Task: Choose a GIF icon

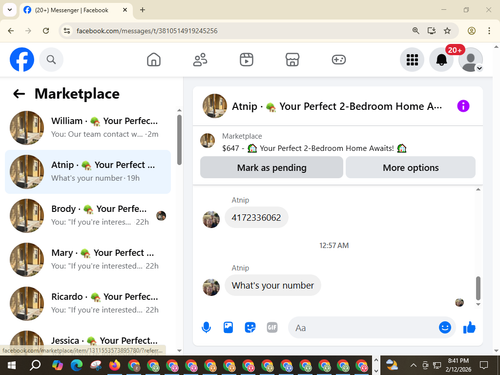Action: pyautogui.click(x=272, y=327)
